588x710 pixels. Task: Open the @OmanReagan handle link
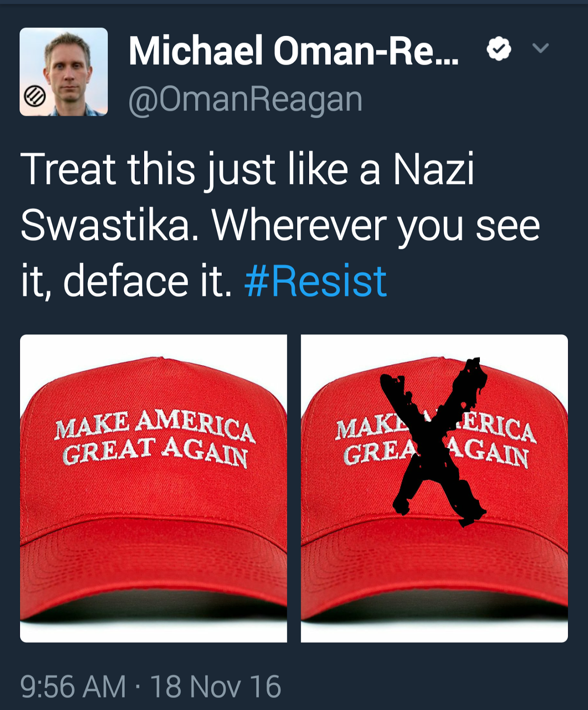coord(246,99)
